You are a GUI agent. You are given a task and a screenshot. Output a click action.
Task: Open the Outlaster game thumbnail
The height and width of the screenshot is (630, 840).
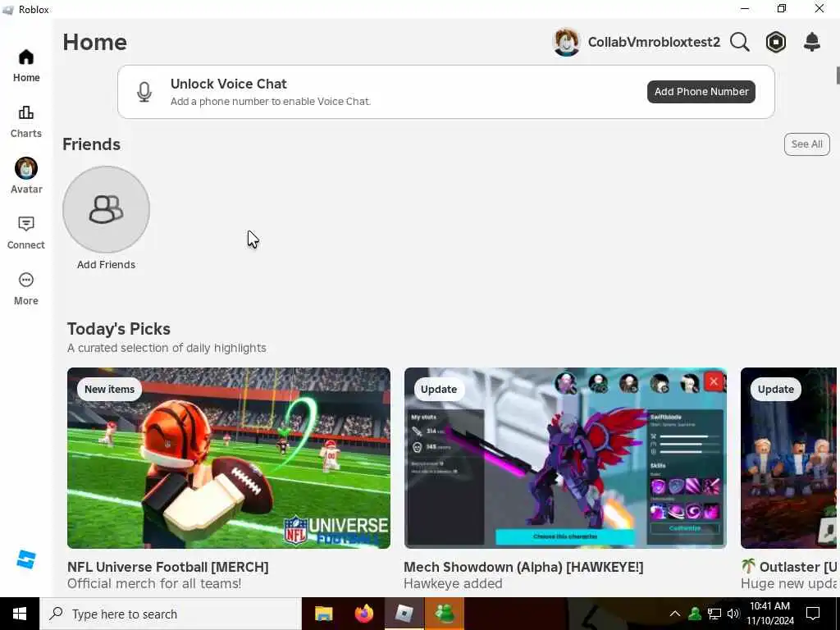point(788,458)
